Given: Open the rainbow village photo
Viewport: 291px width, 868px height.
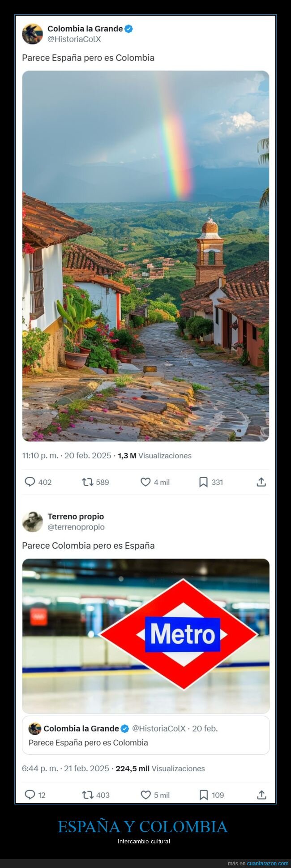Looking at the screenshot, I should (145, 256).
